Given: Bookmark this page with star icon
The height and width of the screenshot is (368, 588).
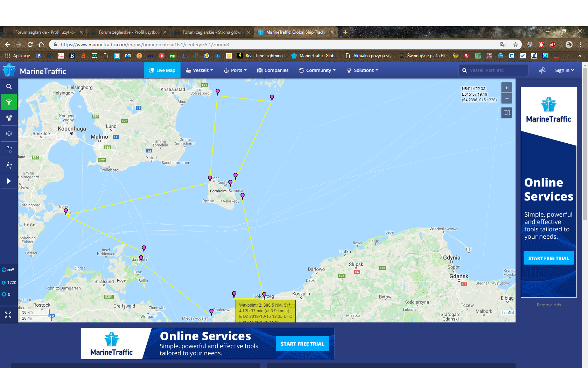Looking at the screenshot, I should click(x=516, y=45).
